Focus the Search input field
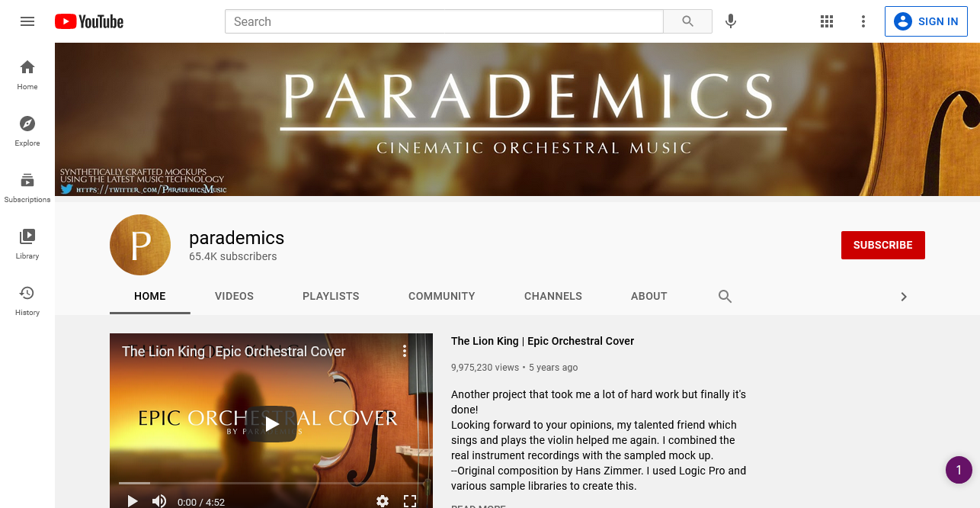The width and height of the screenshot is (980, 508). tap(444, 21)
